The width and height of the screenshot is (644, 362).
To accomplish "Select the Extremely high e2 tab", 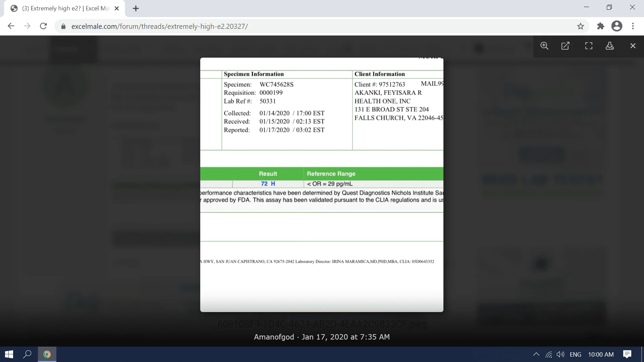I will 64,9.
